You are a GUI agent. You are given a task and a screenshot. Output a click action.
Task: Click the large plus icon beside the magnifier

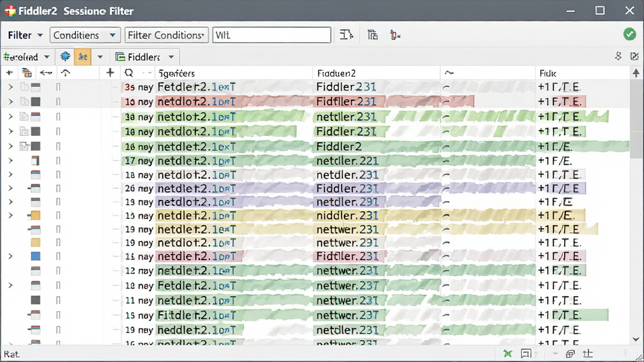coord(110,73)
